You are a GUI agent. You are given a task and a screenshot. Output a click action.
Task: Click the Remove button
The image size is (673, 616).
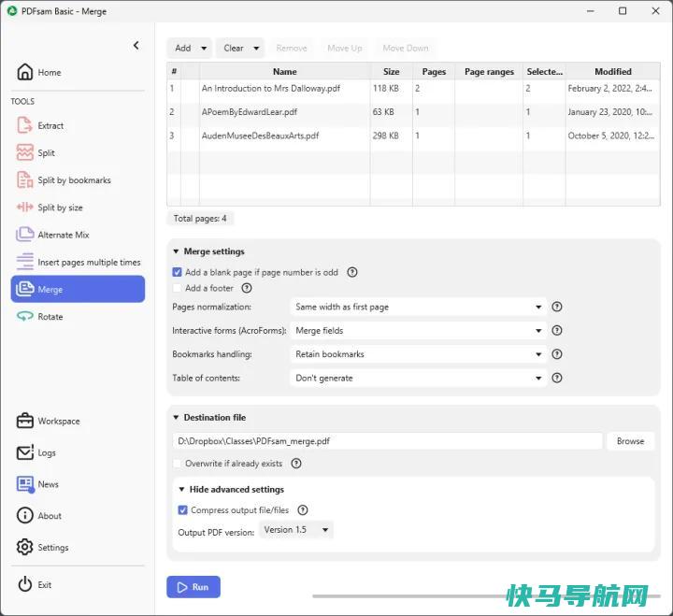point(292,48)
